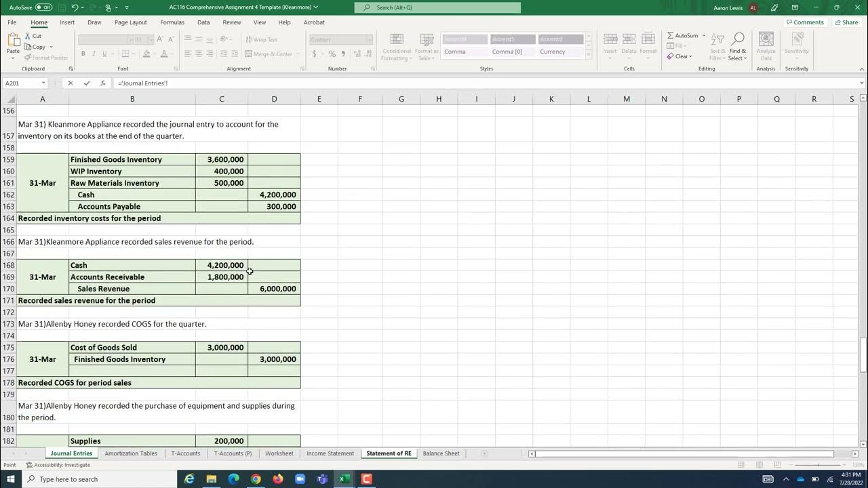868x488 pixels.
Task: Open the Name Box dropdown arrow
Action: click(x=43, y=83)
